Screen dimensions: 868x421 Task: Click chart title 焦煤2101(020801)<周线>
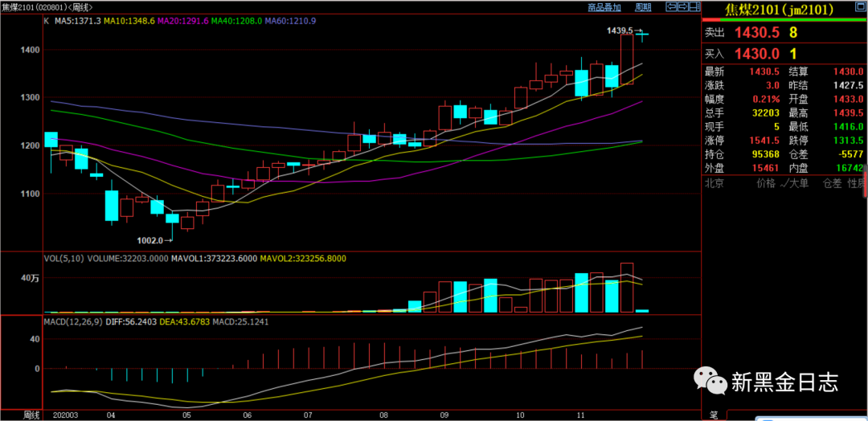(47, 7)
